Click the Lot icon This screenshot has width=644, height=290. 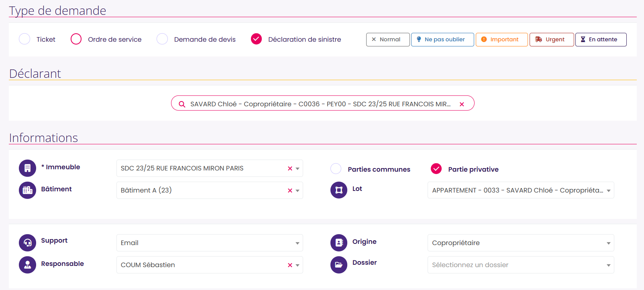coord(339,190)
